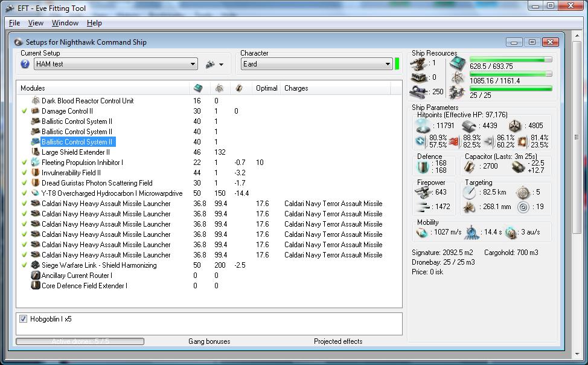
Task: Click the Y-T8 Microwarpdrive module icon
Action: pos(36,193)
